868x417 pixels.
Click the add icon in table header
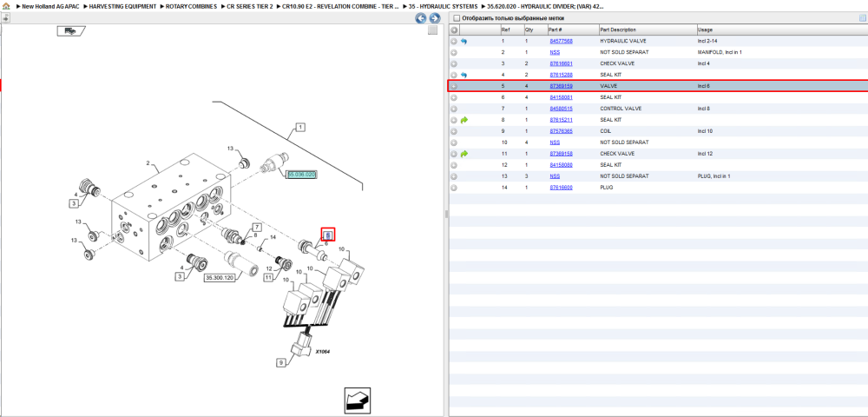point(454,30)
